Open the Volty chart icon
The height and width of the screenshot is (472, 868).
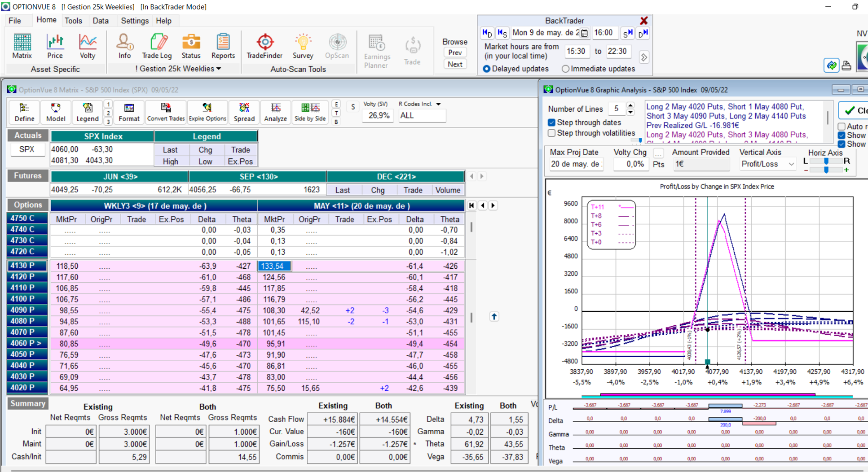88,46
